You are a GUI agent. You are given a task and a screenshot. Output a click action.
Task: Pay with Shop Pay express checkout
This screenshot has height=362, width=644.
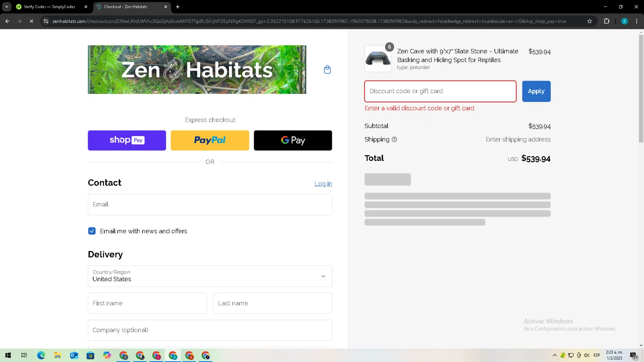[x=127, y=140]
